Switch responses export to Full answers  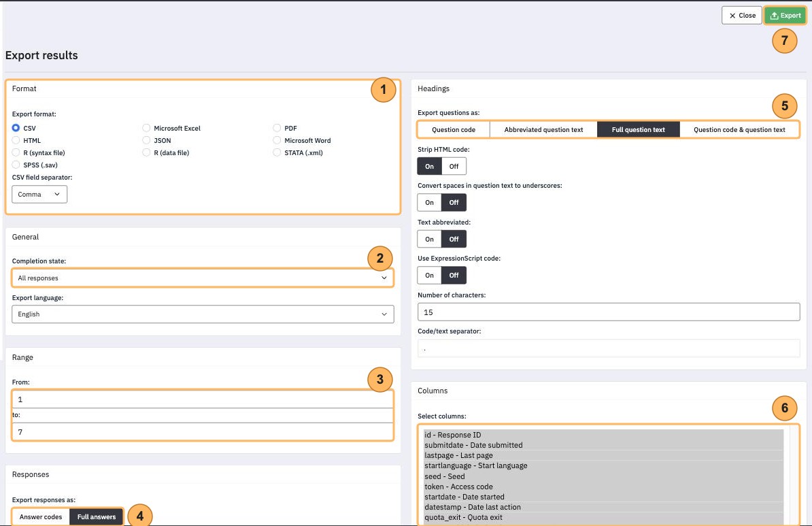(x=97, y=516)
